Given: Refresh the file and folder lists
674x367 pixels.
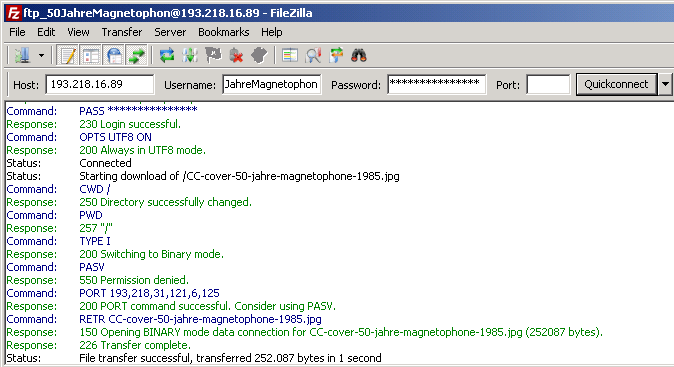Looking at the screenshot, I should [x=167, y=55].
